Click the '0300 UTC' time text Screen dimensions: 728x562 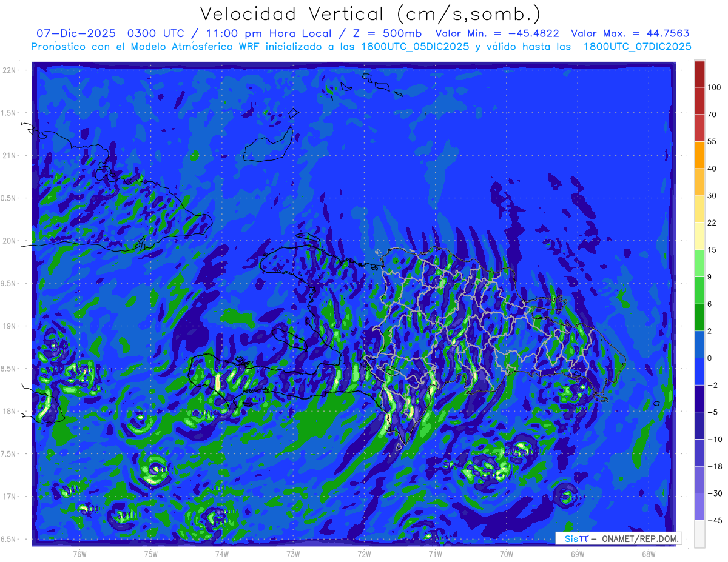pyautogui.click(x=156, y=33)
